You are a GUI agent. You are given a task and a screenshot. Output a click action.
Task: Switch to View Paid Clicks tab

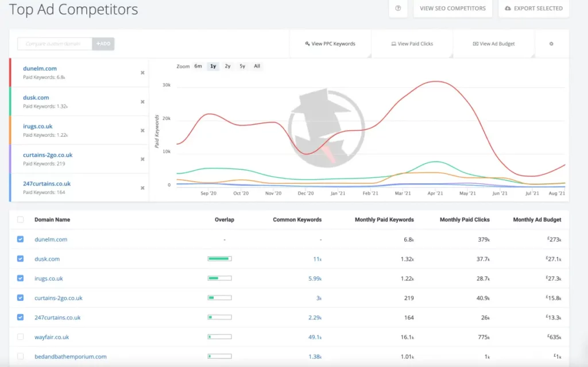point(412,44)
